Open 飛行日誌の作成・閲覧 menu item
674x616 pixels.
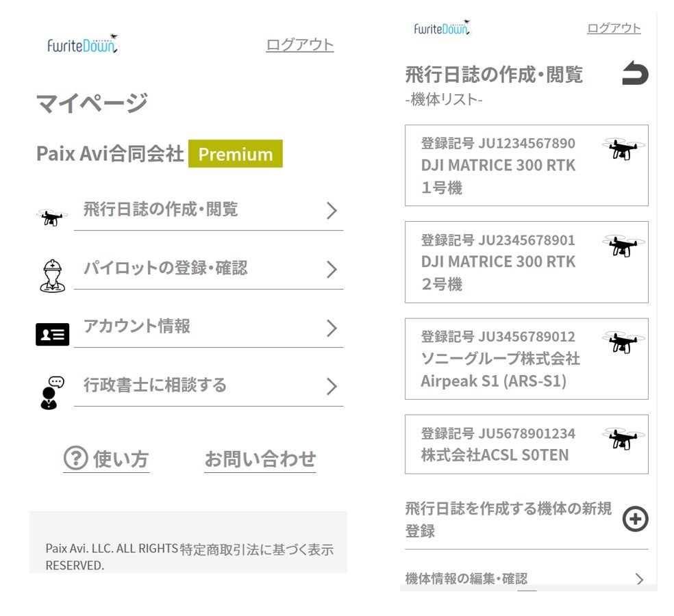tap(208, 211)
